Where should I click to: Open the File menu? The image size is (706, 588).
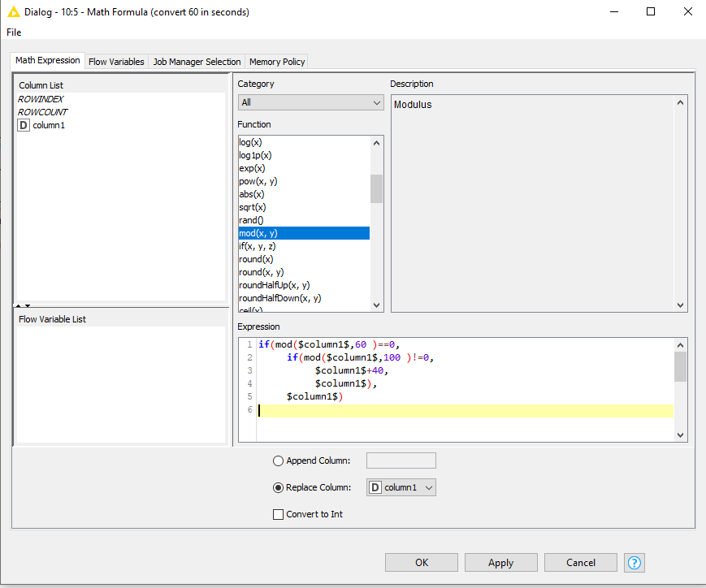pos(14,32)
